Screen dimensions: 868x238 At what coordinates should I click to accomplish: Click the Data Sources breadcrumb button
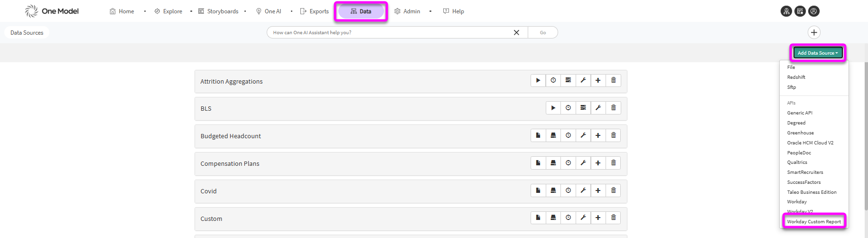pyautogui.click(x=27, y=33)
